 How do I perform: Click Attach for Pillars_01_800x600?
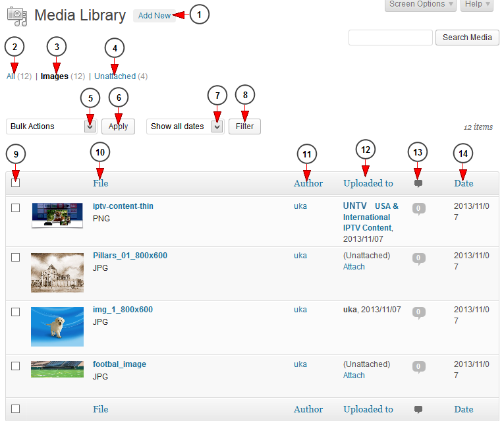coord(354,267)
